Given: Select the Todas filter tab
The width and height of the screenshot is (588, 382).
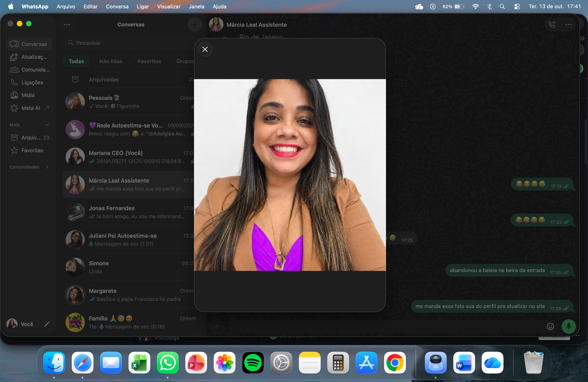Looking at the screenshot, I should pyautogui.click(x=76, y=61).
